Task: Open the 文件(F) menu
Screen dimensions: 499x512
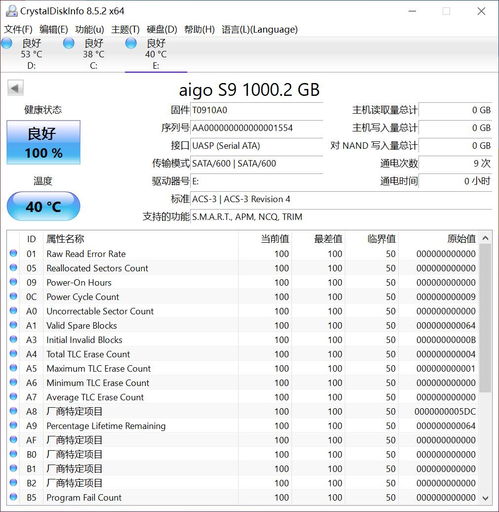Action: [18, 29]
